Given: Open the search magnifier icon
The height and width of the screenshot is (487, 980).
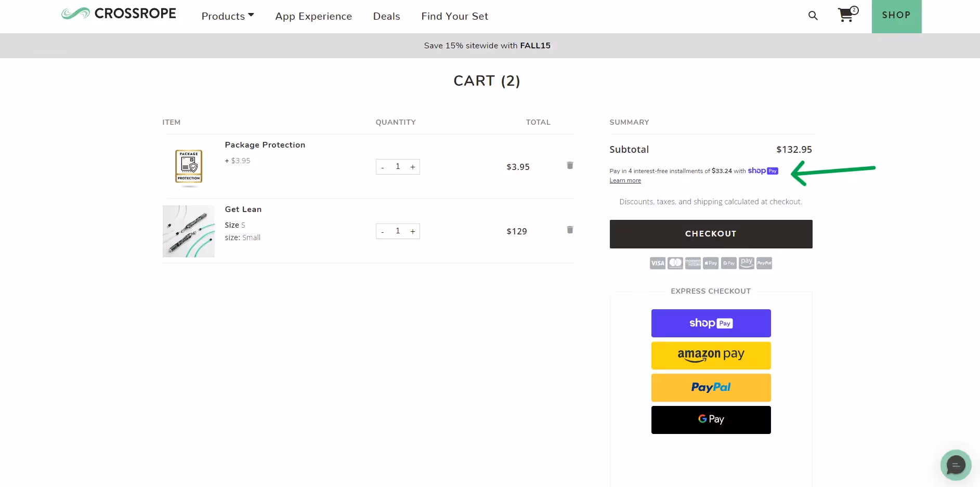Looking at the screenshot, I should pos(813,16).
